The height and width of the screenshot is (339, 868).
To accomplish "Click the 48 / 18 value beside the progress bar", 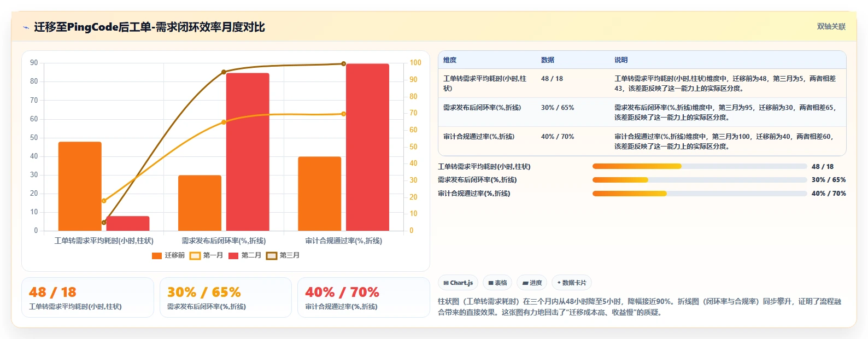I will point(823,167).
